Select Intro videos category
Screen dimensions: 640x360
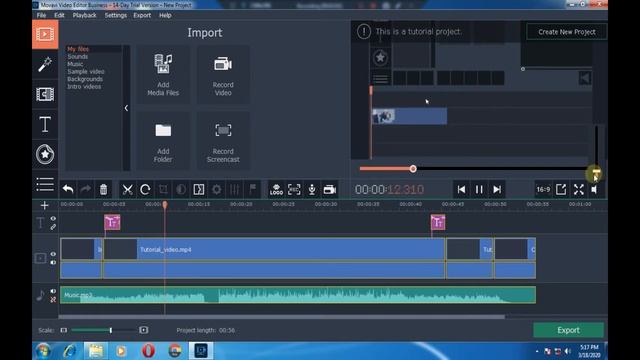point(84,87)
